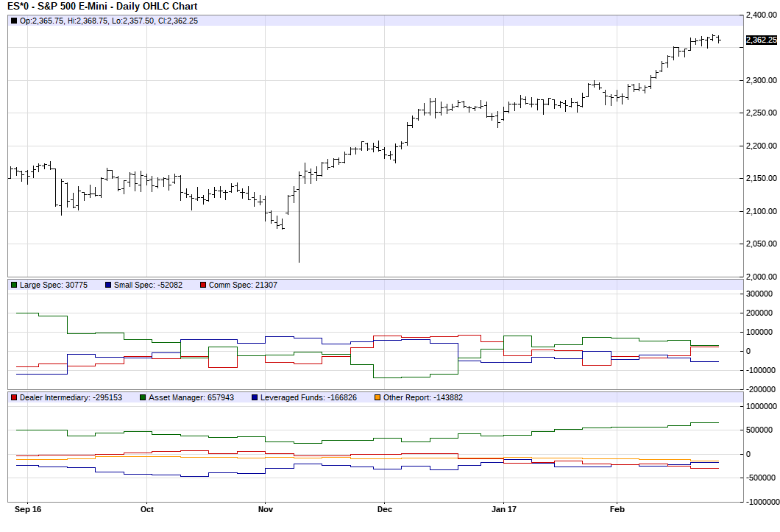The image size is (780, 532).
Task: Click the Op/Hi/Lo/Cl values readout
Action: click(108, 21)
